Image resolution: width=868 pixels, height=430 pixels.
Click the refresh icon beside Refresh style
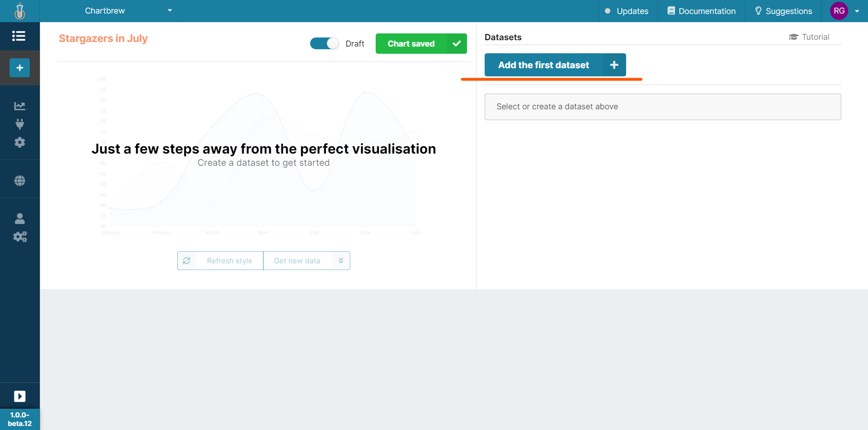[x=187, y=261]
